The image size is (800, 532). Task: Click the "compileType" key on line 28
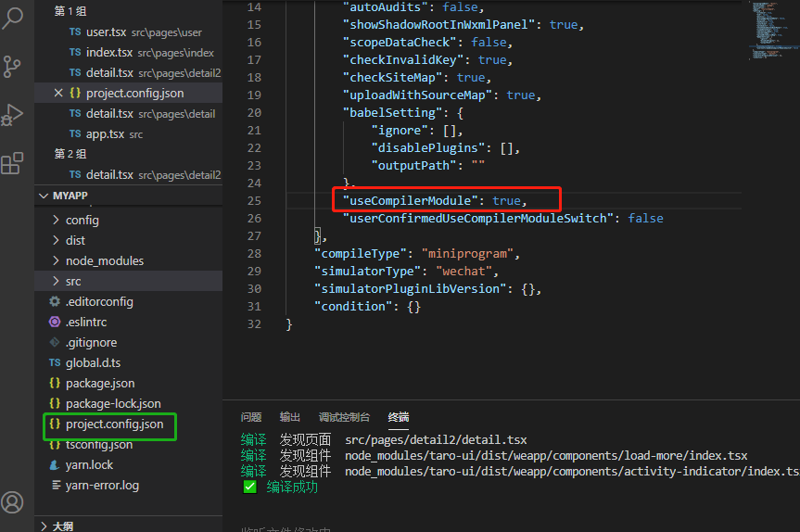[360, 254]
